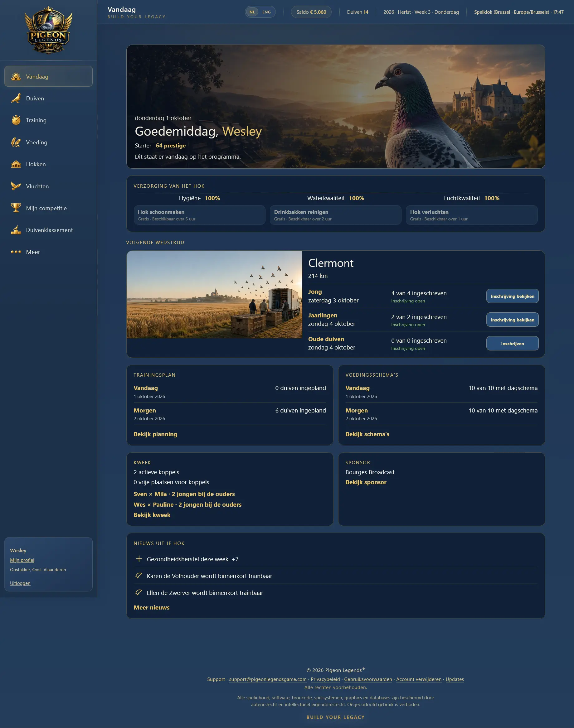Click the trophy icon beside Mijn competitie
This screenshot has width=574, height=728.
(16, 208)
